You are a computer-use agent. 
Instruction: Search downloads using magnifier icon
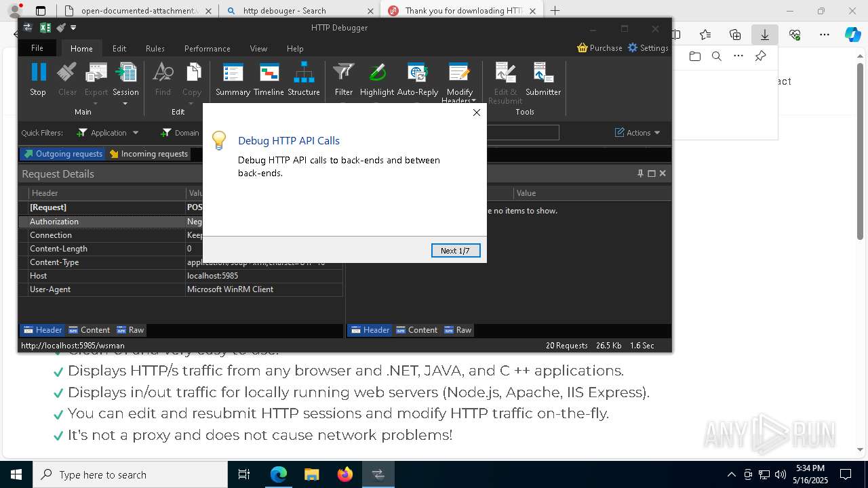716,56
